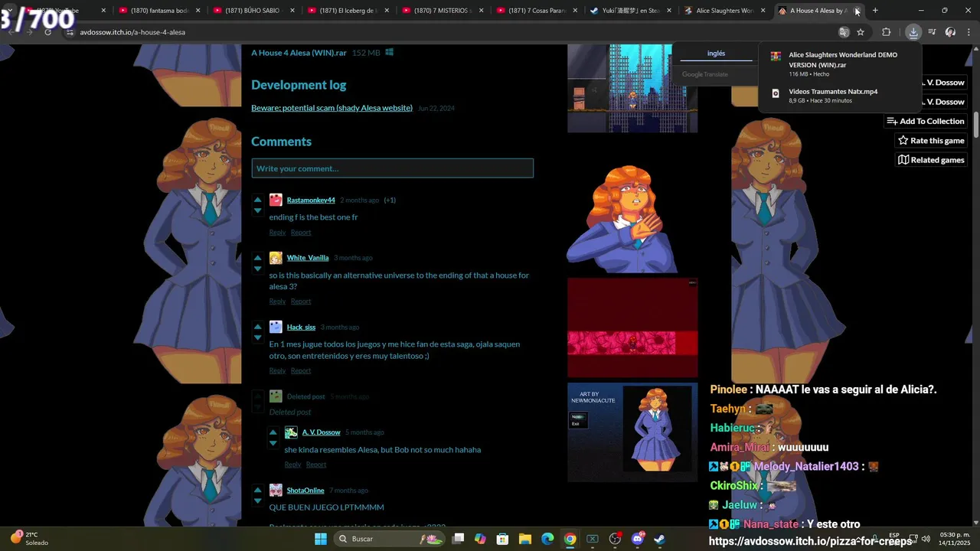Screen dimensions: 980x551
Task: Upvote ShotaOnline's comment
Action: click(x=257, y=490)
